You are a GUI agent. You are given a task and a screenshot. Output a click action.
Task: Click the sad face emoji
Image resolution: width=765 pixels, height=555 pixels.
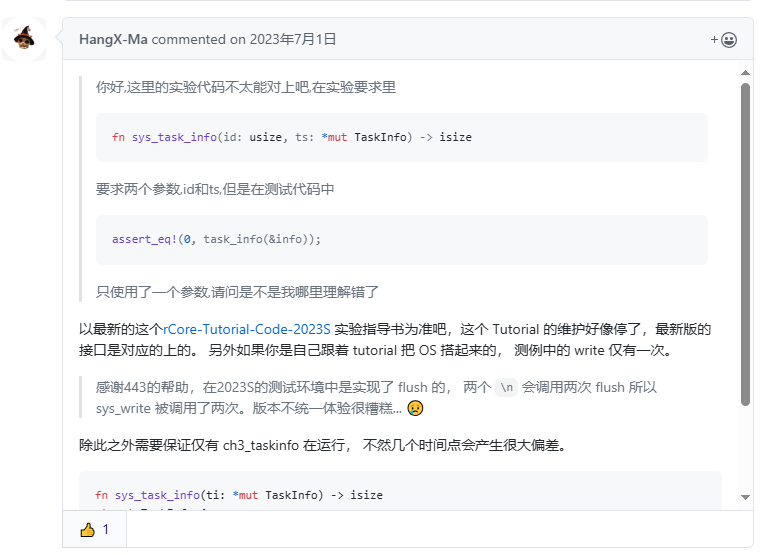click(415, 409)
